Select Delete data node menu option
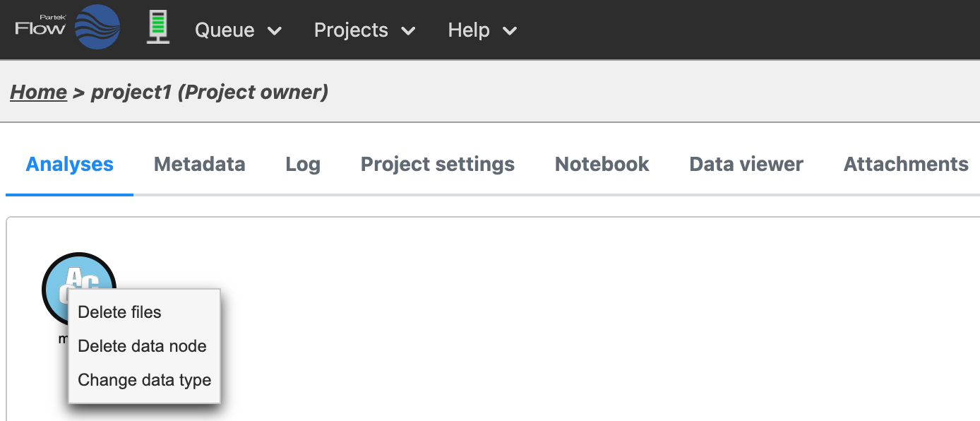Viewport: 980px width, 421px height. [x=142, y=346]
